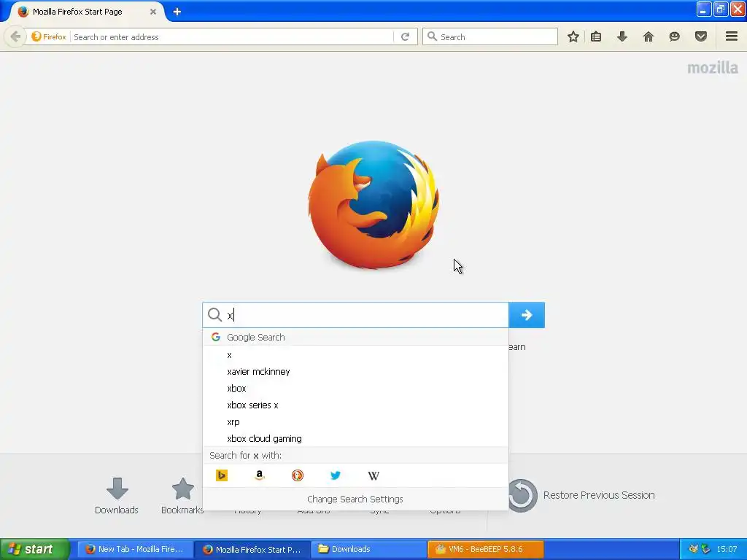Select suggestion "xbox series x"
The height and width of the screenshot is (560, 747).
pyautogui.click(x=355, y=405)
